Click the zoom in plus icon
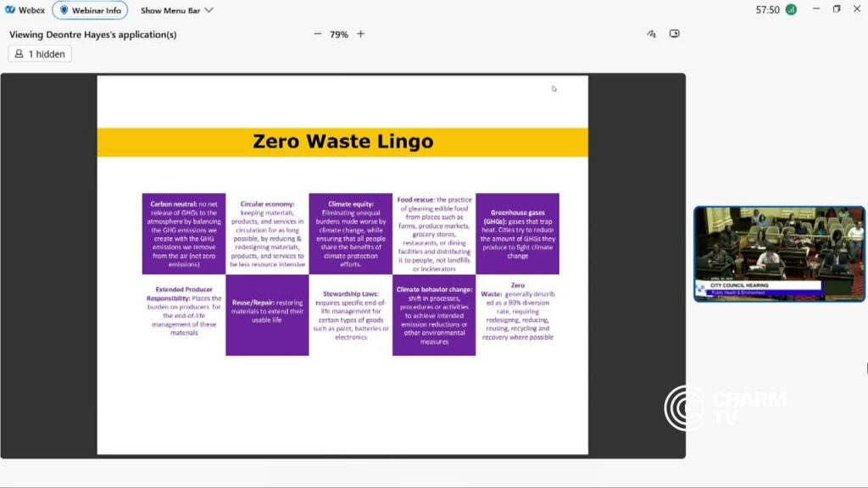Screen dimensions: 868x488 click(361, 34)
